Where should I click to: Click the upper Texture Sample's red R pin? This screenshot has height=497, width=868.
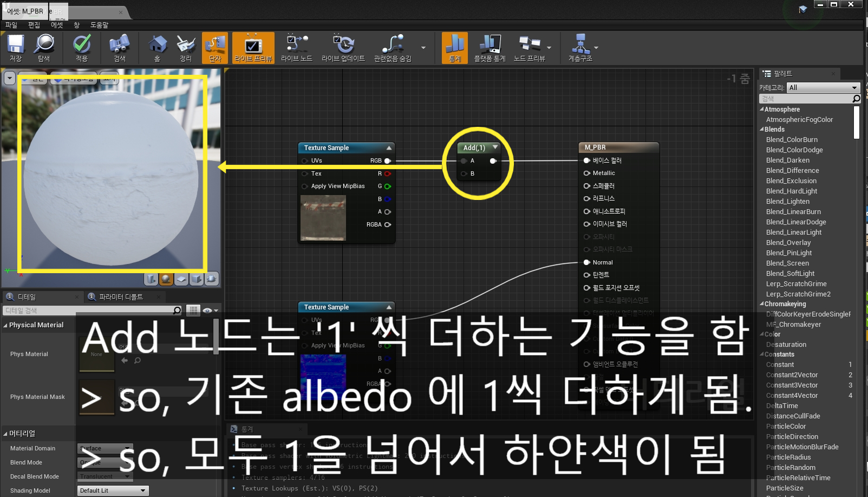(387, 174)
